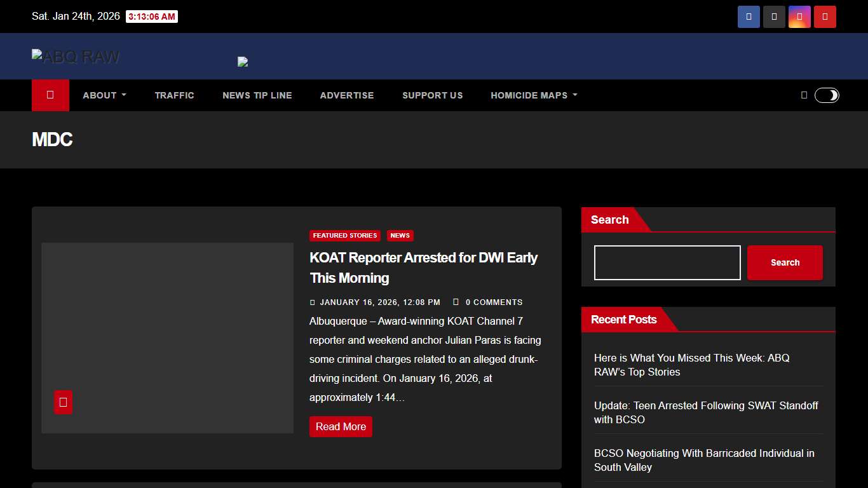Viewport: 868px width, 488px height.
Task: Click the search icon beside dark mode toggle
Action: pos(804,95)
